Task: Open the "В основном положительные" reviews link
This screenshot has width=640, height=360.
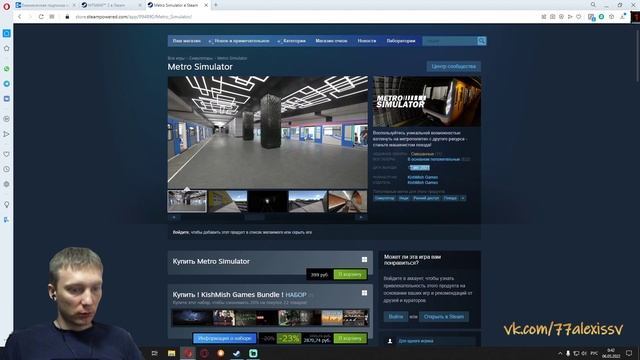Action: click(433, 159)
